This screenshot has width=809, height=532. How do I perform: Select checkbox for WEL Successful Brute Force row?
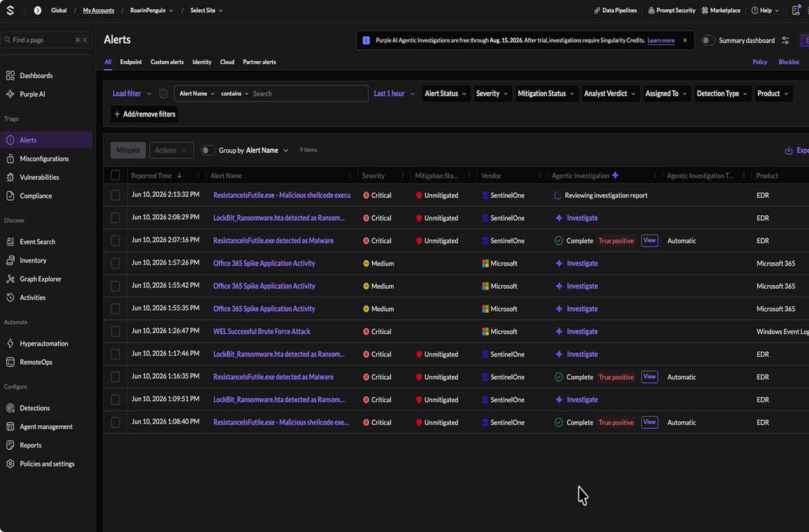coord(116,331)
